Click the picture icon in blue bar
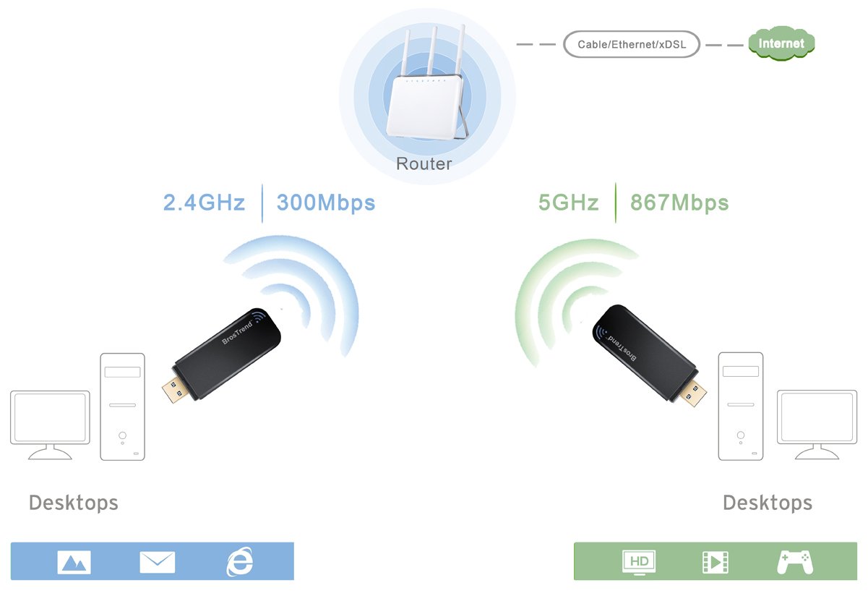The height and width of the screenshot is (596, 868). point(74,562)
